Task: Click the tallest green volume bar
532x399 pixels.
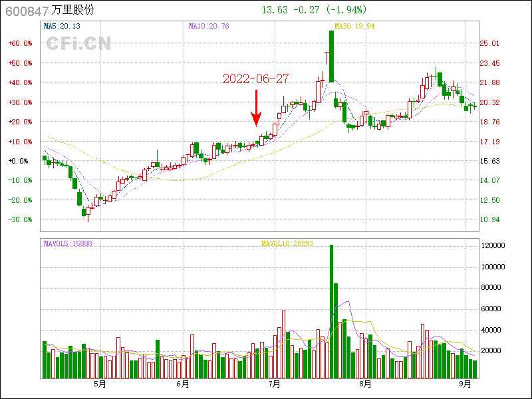Action: point(331,311)
